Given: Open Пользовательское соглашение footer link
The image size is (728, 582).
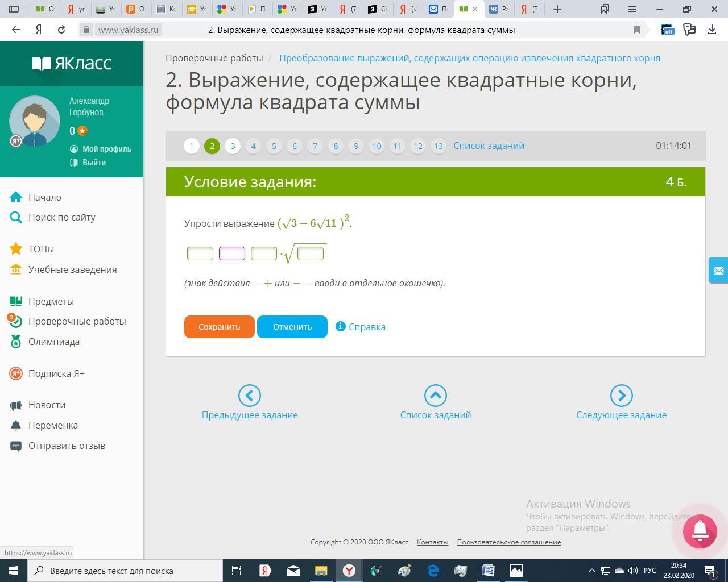Looking at the screenshot, I should coord(509,542).
